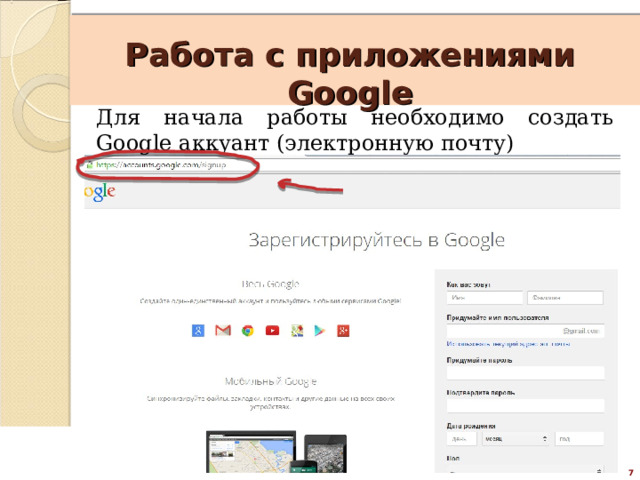640x480 pixels.
Task: Click the Chrome browser icon
Action: pos(248,331)
